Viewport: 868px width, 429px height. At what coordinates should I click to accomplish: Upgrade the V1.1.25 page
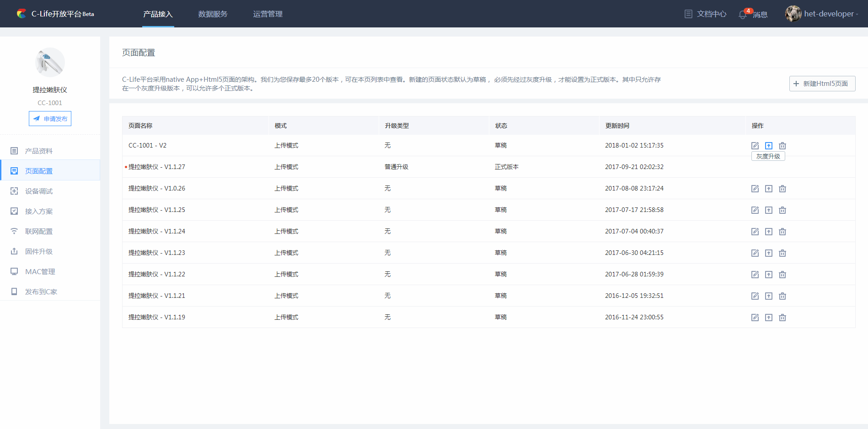(769, 210)
